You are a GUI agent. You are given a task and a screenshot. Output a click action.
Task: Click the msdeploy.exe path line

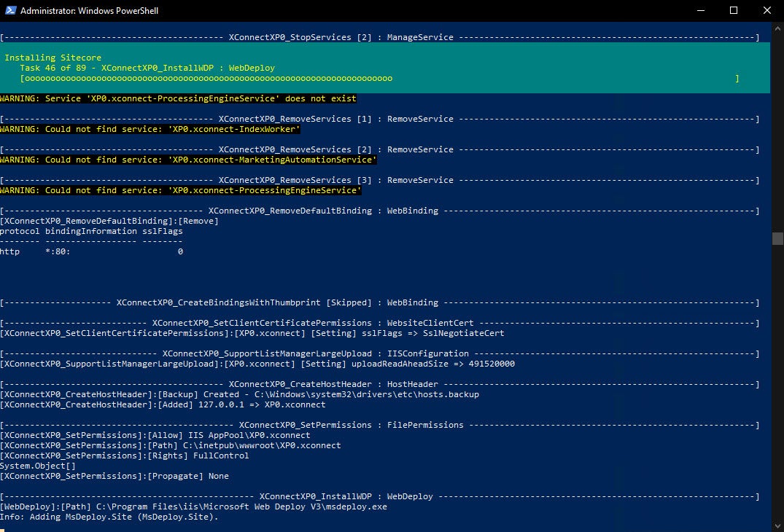[193, 506]
